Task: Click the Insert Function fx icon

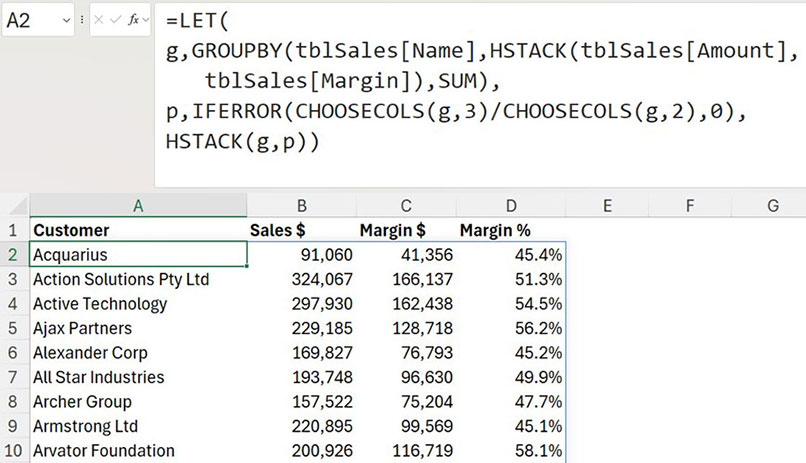Action: click(x=132, y=20)
